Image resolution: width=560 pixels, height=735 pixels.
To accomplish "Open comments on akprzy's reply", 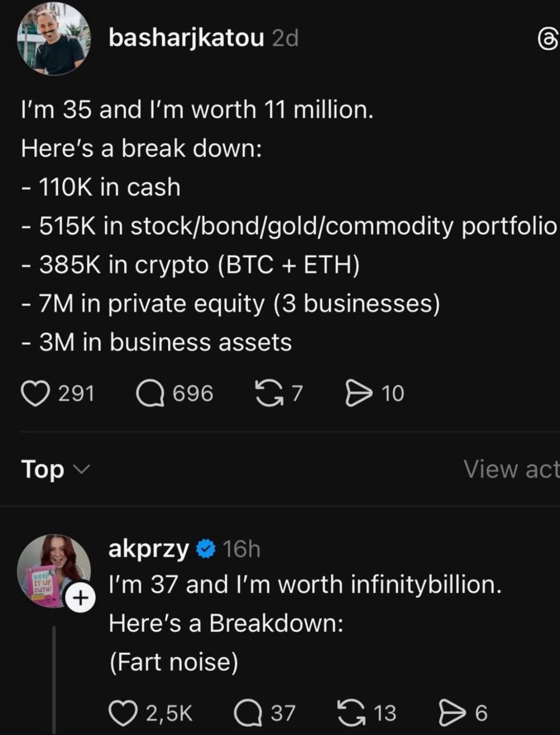I will click(247, 713).
